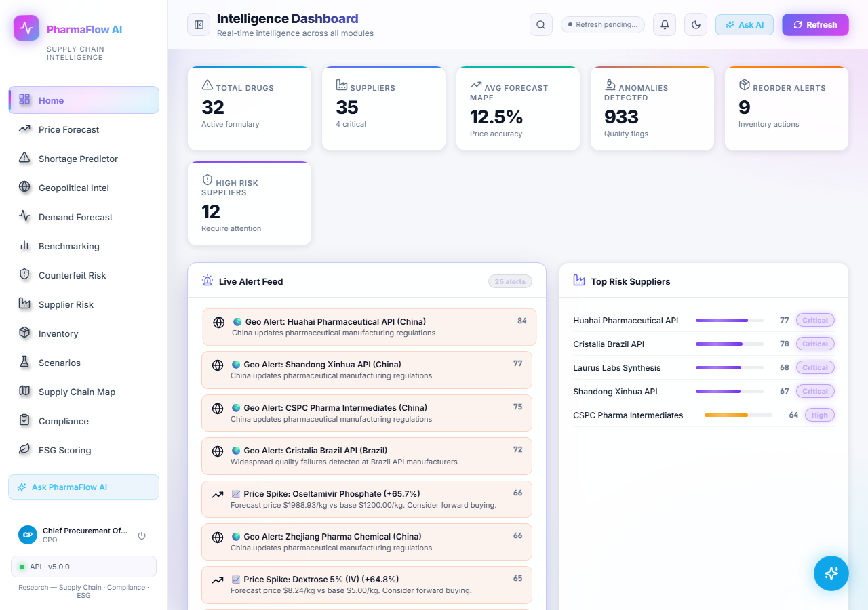Click the Supply Chain Map icon
The width and height of the screenshot is (868, 610).
click(x=24, y=391)
